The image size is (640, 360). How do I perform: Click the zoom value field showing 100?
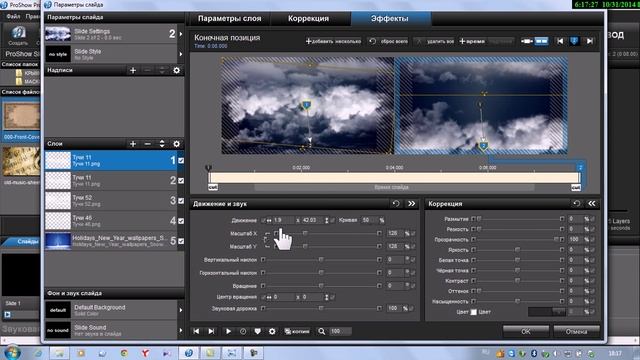coord(340,331)
